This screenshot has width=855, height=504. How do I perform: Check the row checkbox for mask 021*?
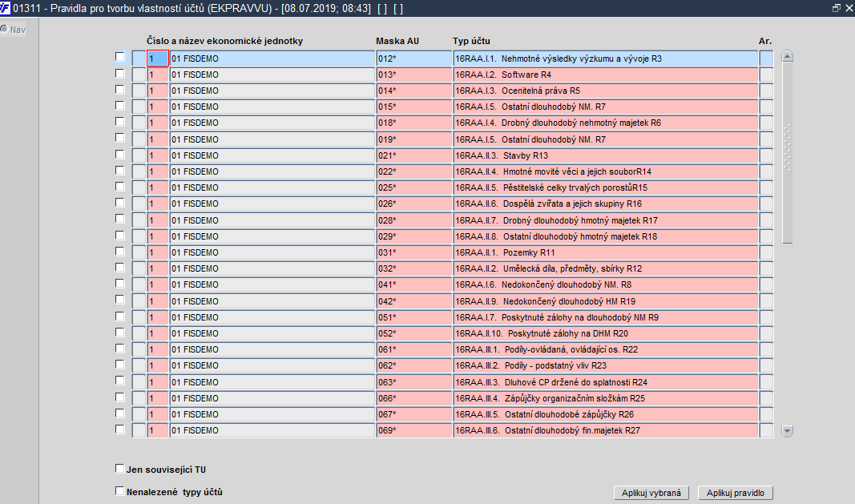[x=120, y=155]
